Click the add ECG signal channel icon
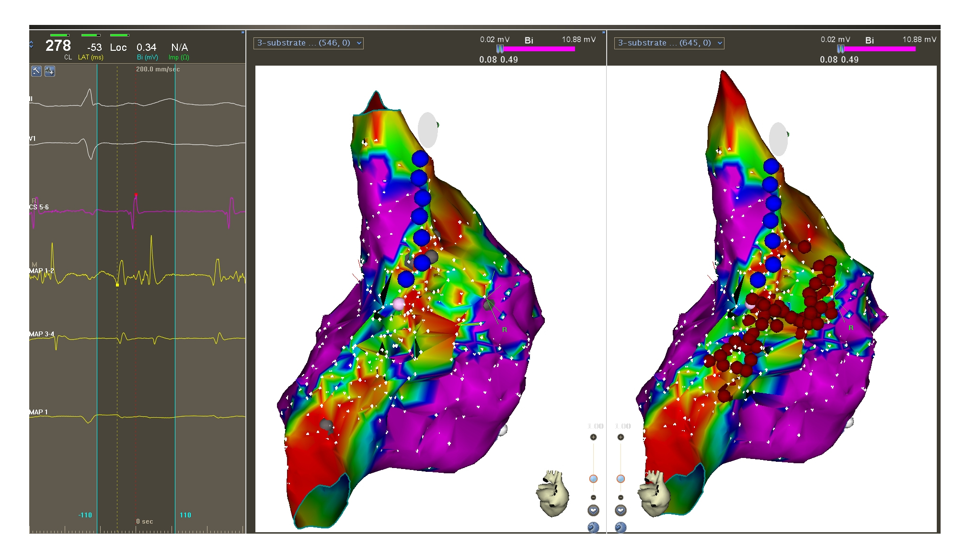 pos(50,71)
